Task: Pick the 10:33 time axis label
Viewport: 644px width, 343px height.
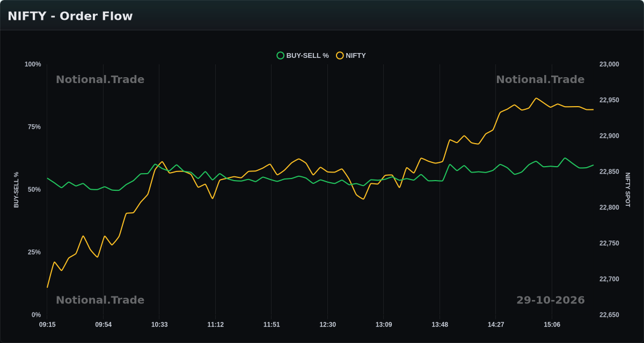Action: (159, 325)
